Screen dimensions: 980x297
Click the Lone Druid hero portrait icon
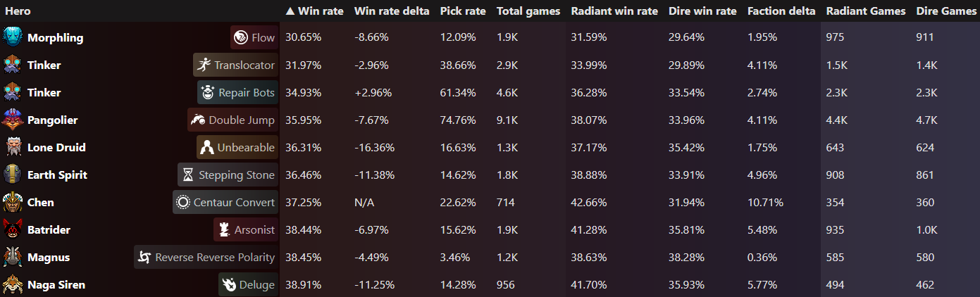tap(13, 147)
